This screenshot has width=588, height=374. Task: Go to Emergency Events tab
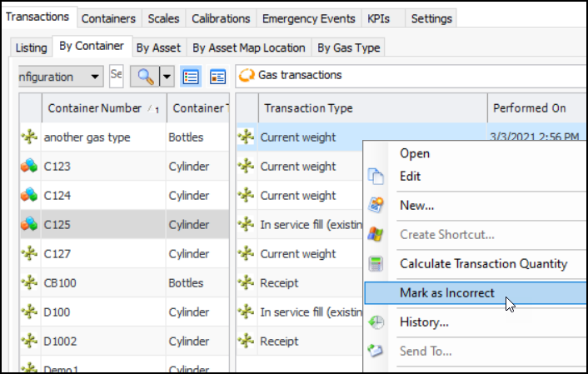click(x=308, y=18)
